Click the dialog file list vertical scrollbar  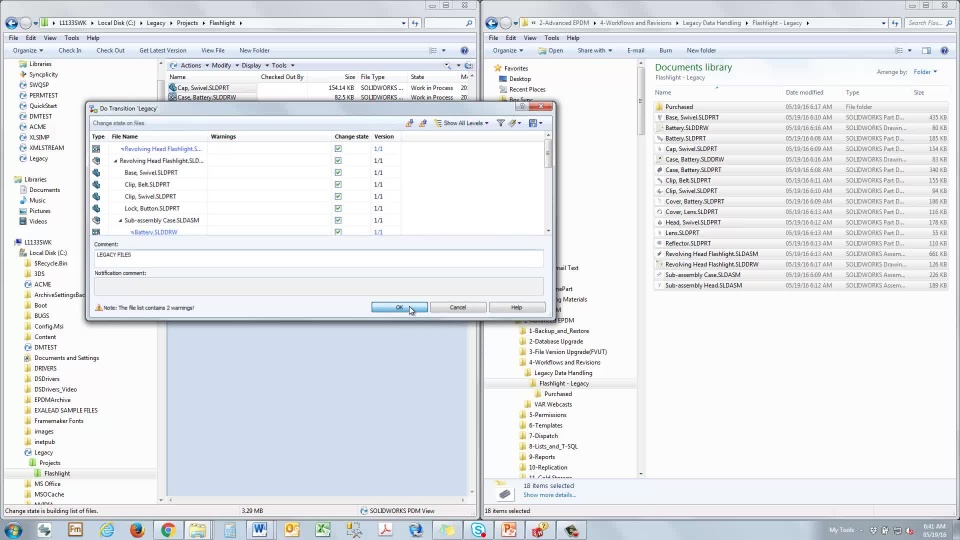548,184
